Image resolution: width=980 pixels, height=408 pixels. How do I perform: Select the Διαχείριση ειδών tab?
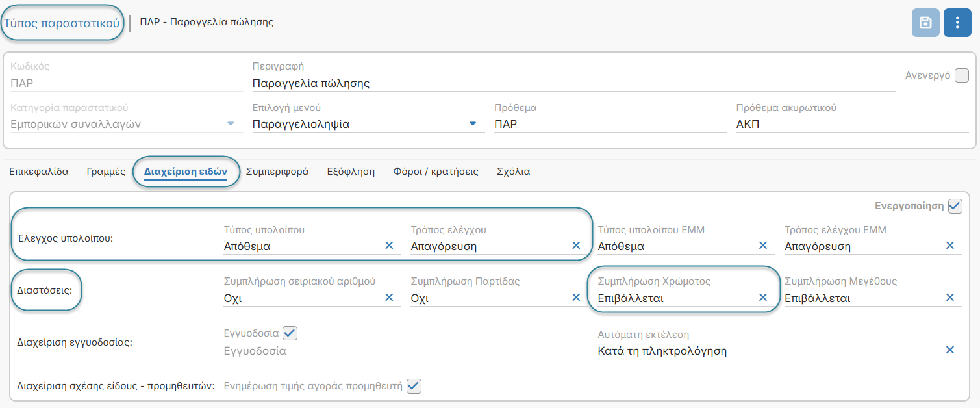186,172
